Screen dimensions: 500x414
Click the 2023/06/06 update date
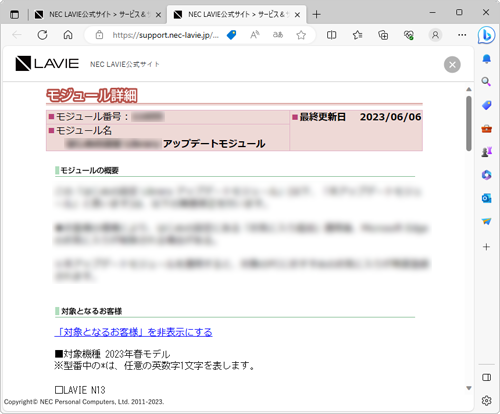point(390,117)
